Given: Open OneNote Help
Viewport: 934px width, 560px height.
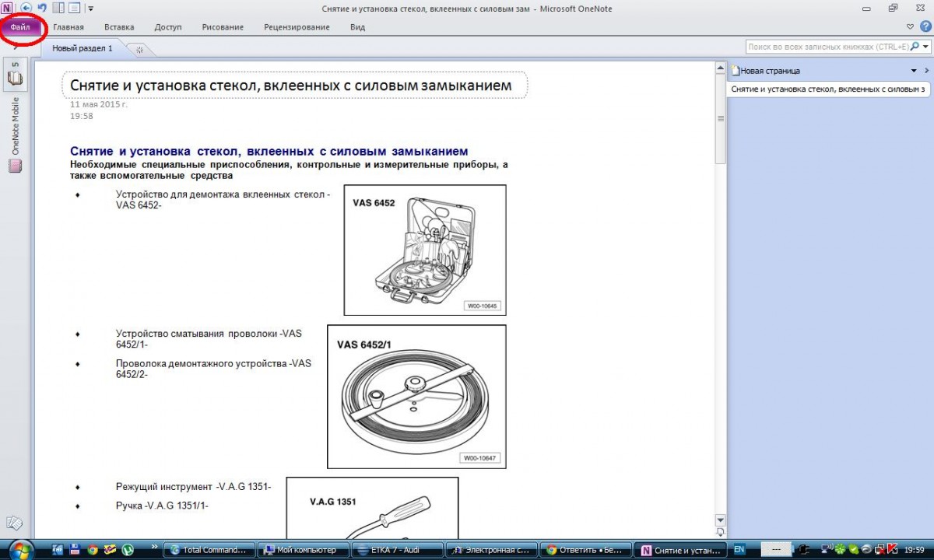Looking at the screenshot, I should pyautogui.click(x=925, y=26).
